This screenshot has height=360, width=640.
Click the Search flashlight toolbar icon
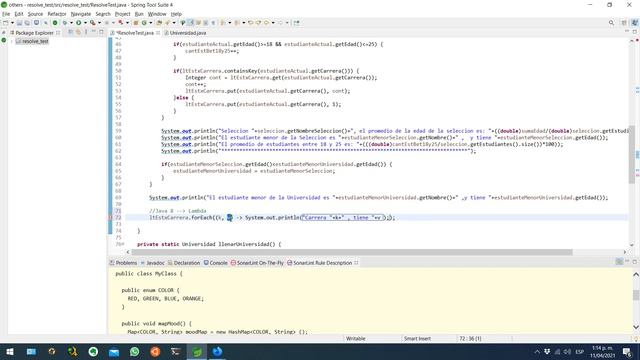coord(168,23)
